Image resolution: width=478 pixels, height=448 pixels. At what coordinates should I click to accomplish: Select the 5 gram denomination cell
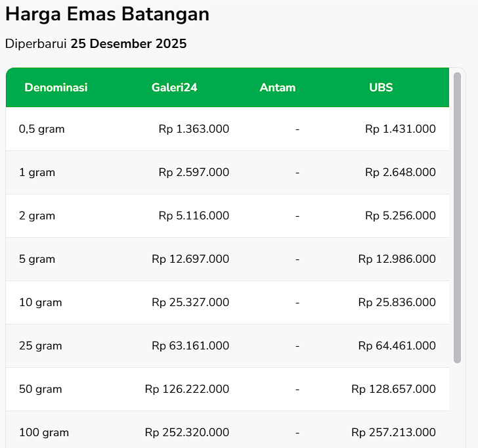tap(37, 259)
